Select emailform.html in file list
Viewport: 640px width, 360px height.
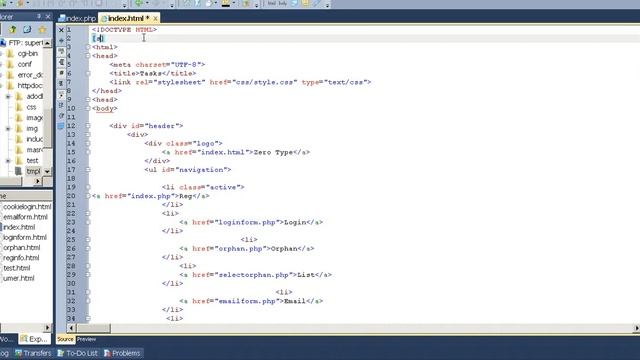(x=25, y=217)
